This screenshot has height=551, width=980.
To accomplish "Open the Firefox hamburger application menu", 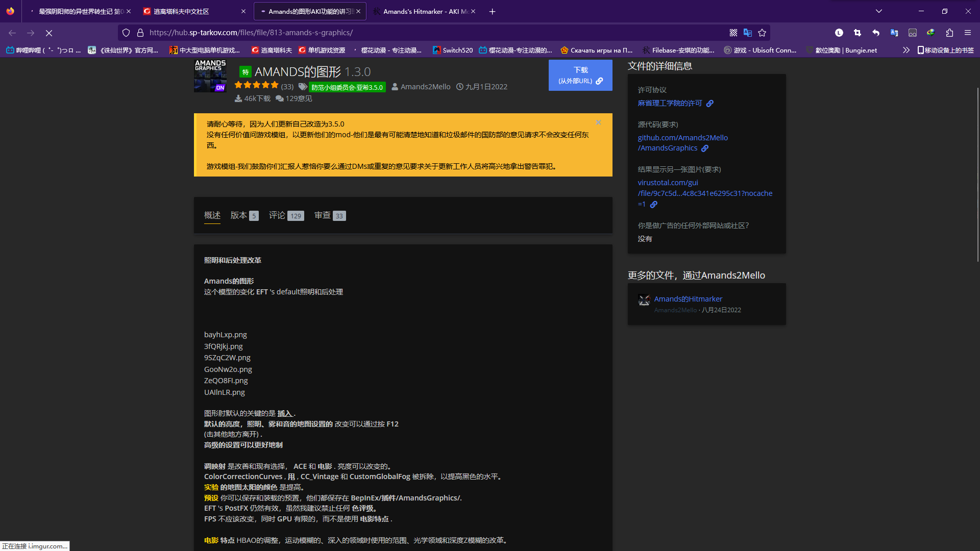I will (x=968, y=32).
